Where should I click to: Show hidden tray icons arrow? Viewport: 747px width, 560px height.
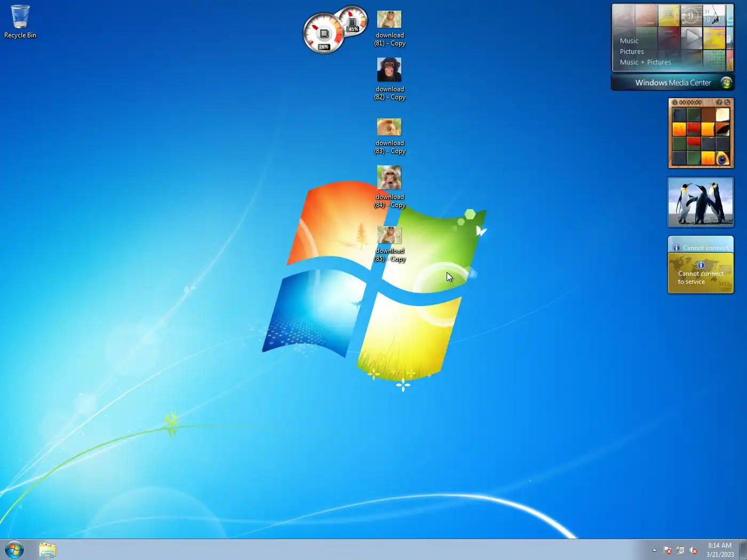(x=654, y=550)
